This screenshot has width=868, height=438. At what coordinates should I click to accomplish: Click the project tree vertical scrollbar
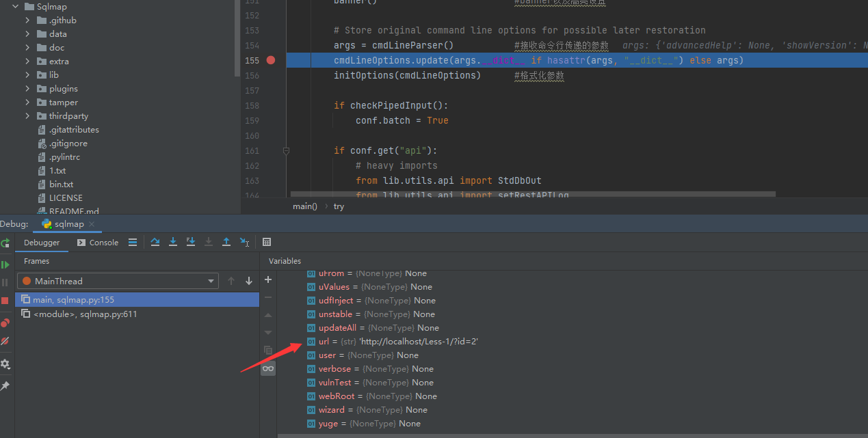click(x=237, y=38)
